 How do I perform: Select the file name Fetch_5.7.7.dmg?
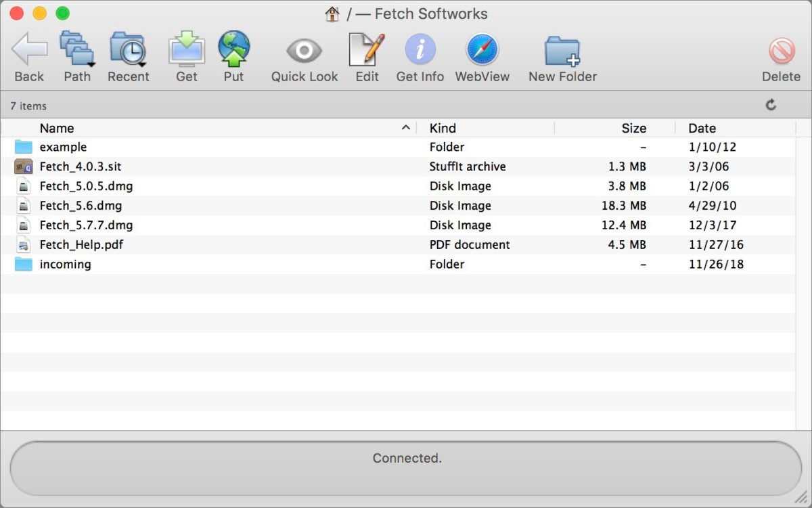[86, 225]
